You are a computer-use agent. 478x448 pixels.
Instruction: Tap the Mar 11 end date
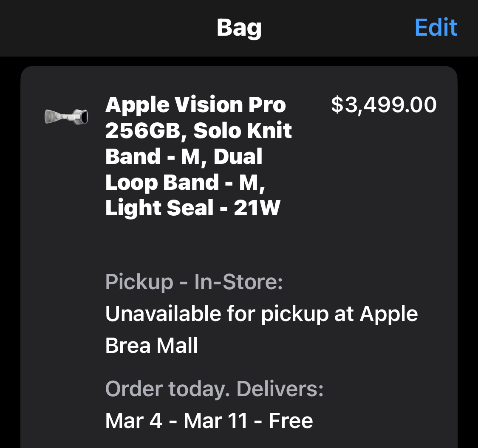pos(215,420)
